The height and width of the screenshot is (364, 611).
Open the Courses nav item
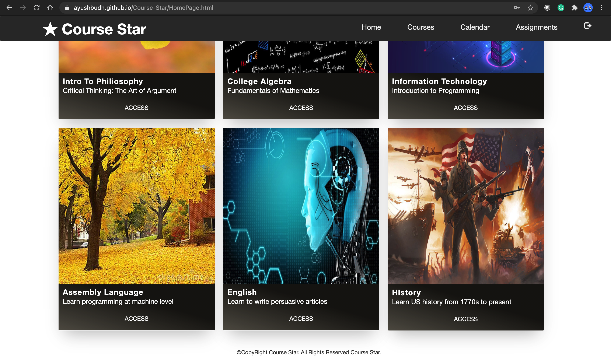pyautogui.click(x=420, y=27)
